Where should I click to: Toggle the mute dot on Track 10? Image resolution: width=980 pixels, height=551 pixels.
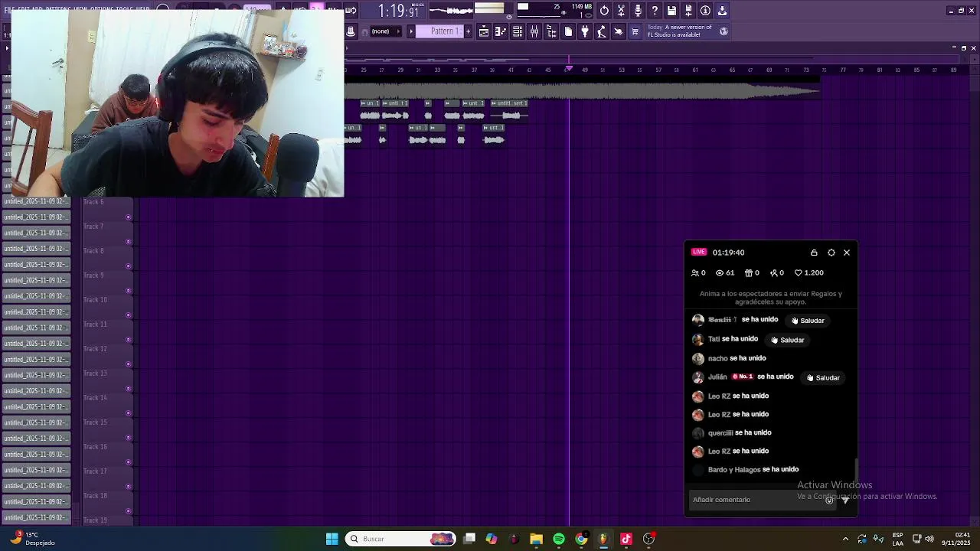[x=128, y=315]
